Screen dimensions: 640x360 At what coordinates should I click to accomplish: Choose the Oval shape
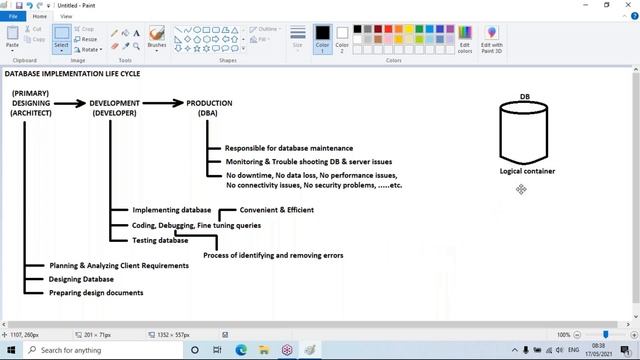197,30
